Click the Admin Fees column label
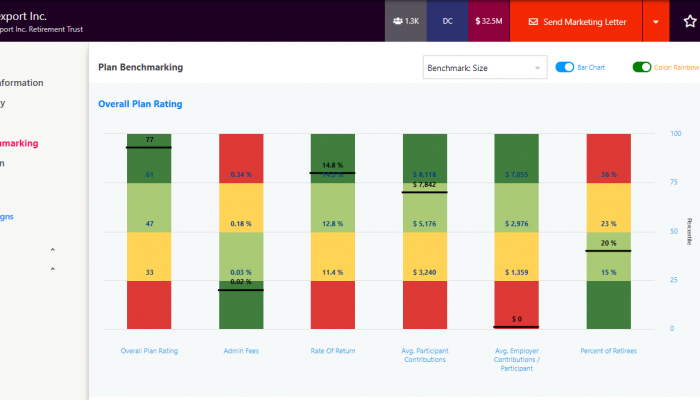700x400 pixels. [241, 351]
